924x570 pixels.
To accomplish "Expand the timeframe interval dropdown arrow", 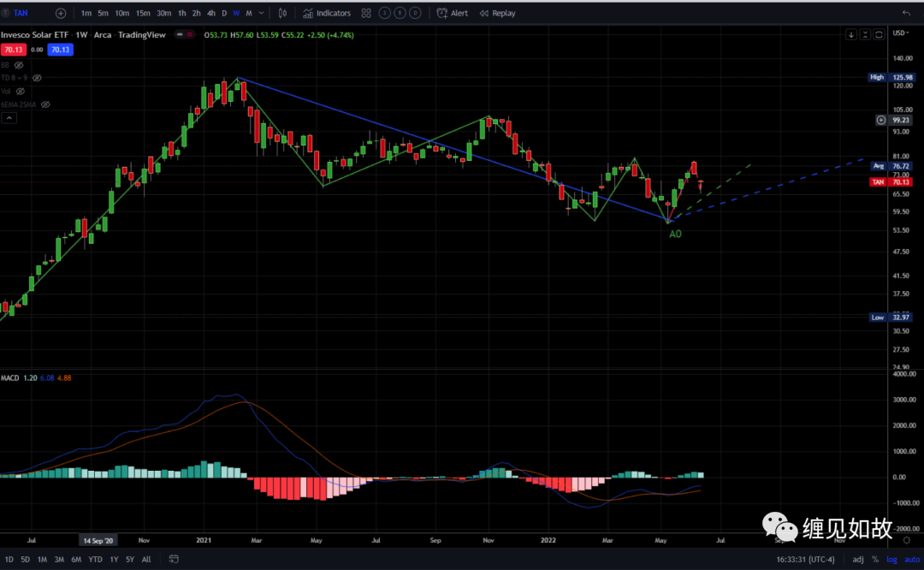I will tap(262, 13).
